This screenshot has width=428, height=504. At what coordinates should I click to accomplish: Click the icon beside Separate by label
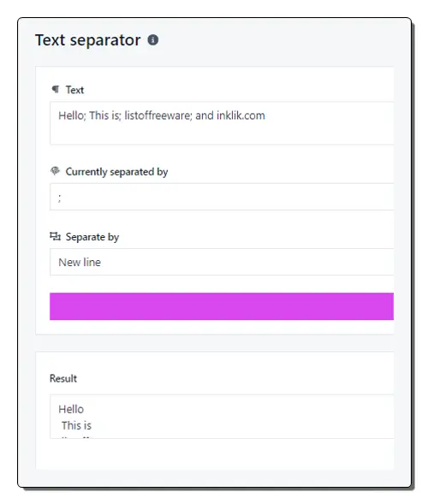pyautogui.click(x=56, y=236)
